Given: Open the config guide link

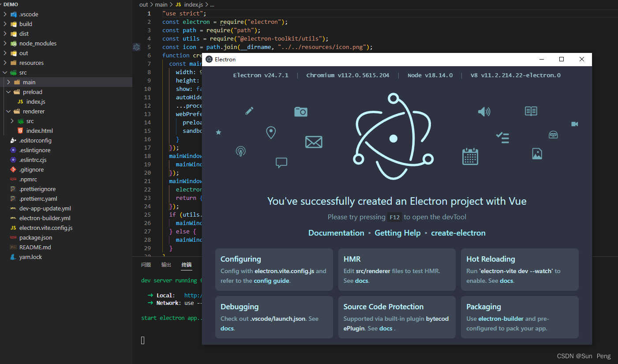Looking at the screenshot, I should 272,281.
